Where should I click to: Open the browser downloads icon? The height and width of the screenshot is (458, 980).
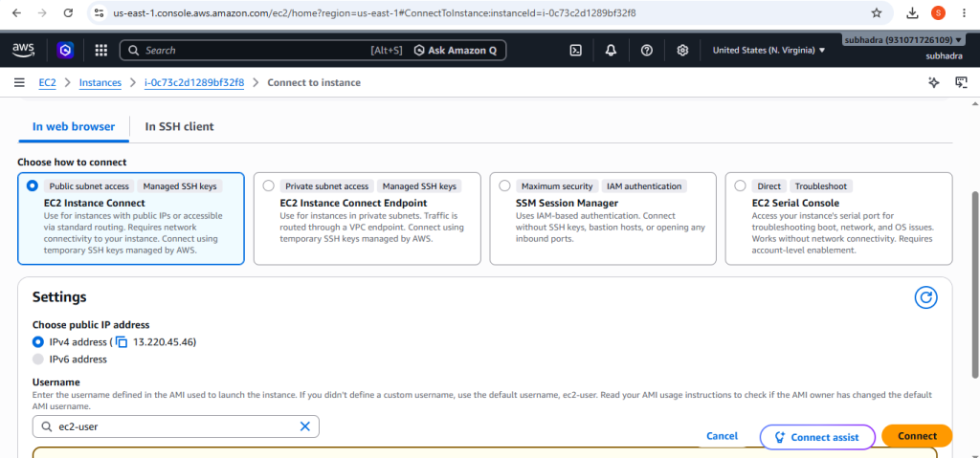point(912,12)
